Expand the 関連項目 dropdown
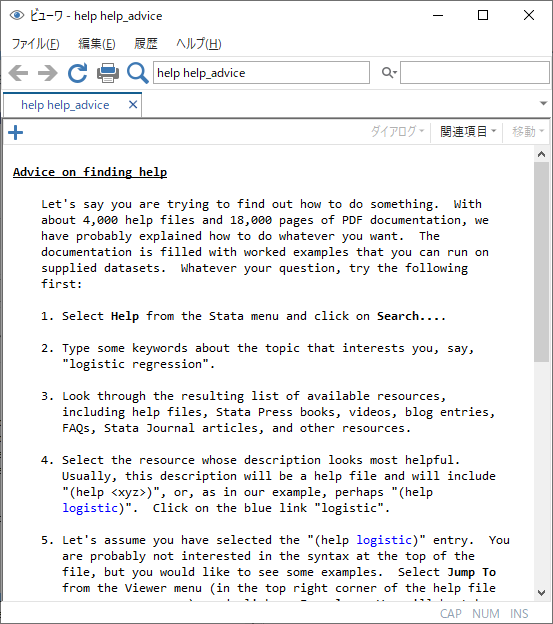Viewport: 553px width, 624px height. [x=468, y=131]
